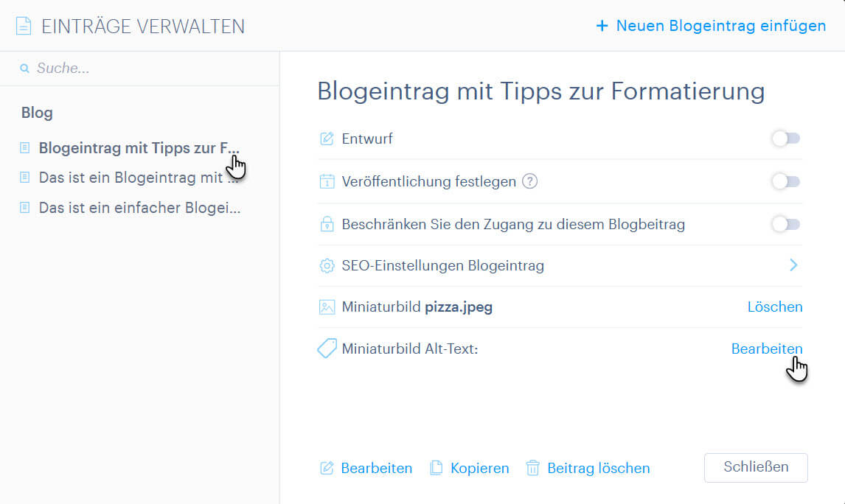Click the Alt-Text tag icon
This screenshot has height=504, width=845.
click(327, 349)
